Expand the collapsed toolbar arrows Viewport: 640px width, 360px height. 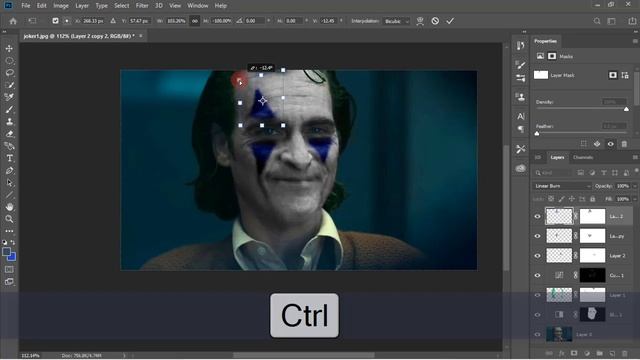tap(4, 32)
